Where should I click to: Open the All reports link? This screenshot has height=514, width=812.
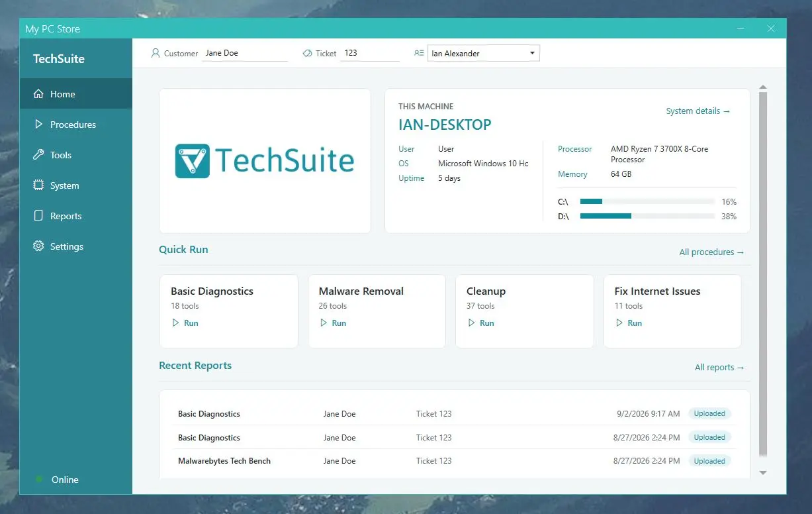pos(719,368)
